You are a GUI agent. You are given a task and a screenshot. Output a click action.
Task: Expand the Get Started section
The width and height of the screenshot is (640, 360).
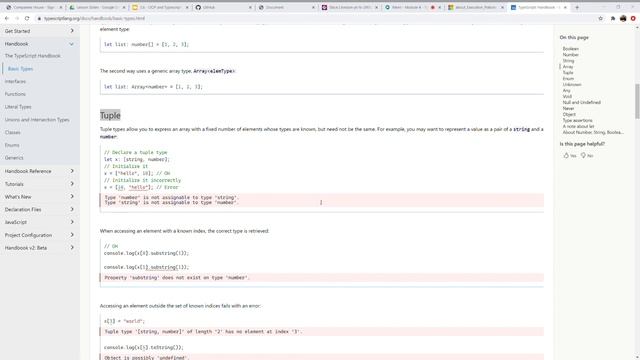click(40, 31)
